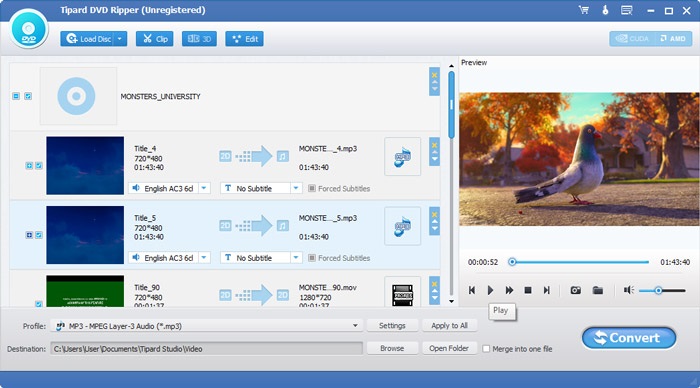The image size is (700, 388).
Task: Uncheck the Title_5 checkbox
Action: click(39, 235)
